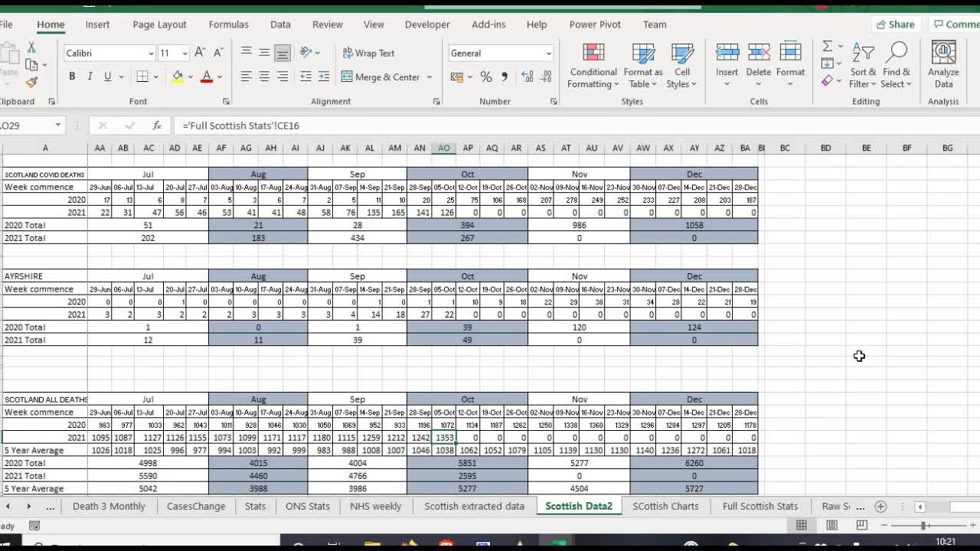Increase decimal places icon
This screenshot has width=980, height=551.
coord(528,77)
